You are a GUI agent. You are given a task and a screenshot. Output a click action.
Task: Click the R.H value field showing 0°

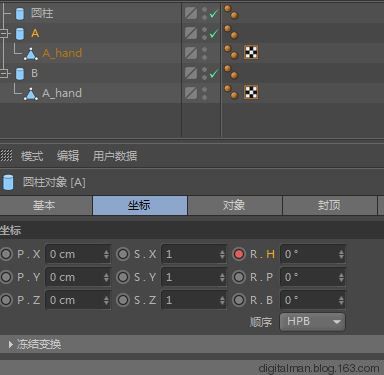[313, 254]
